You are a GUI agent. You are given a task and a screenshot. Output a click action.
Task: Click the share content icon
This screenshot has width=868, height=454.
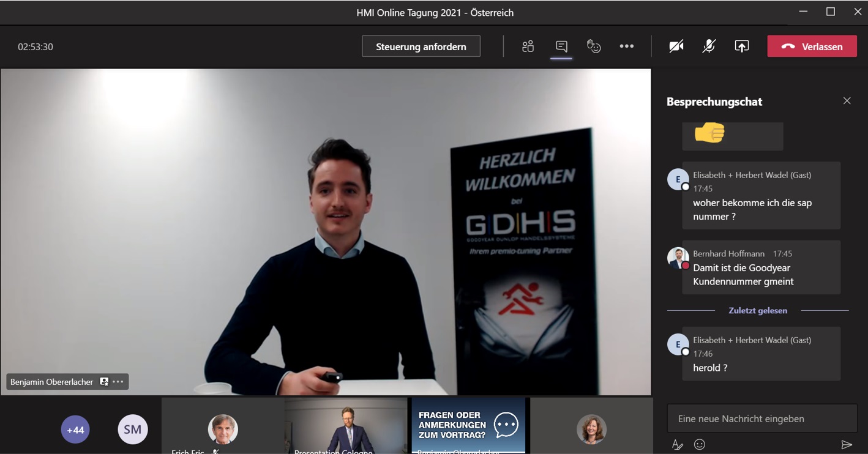click(x=741, y=47)
